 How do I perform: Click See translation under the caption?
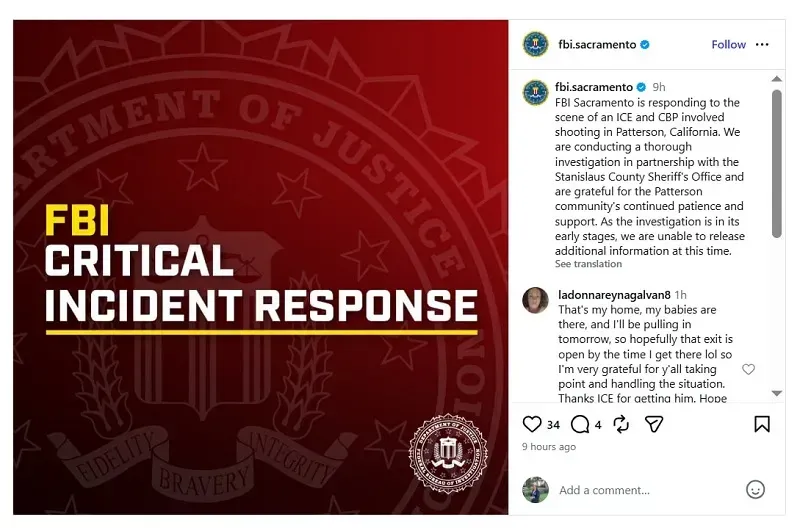tap(588, 265)
